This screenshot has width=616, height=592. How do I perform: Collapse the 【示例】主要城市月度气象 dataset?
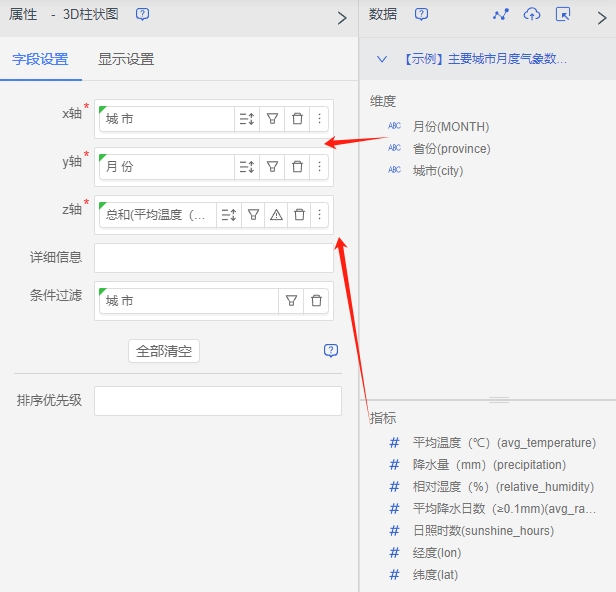click(382, 60)
